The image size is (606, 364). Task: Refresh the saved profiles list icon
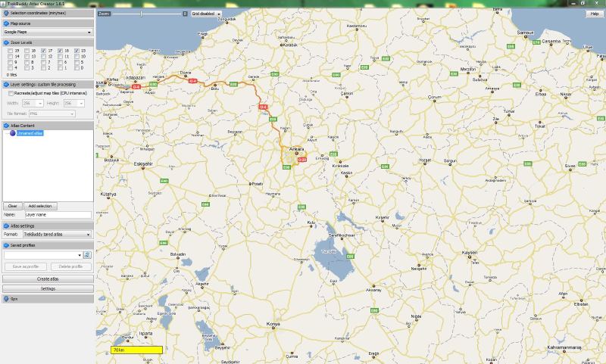point(87,255)
